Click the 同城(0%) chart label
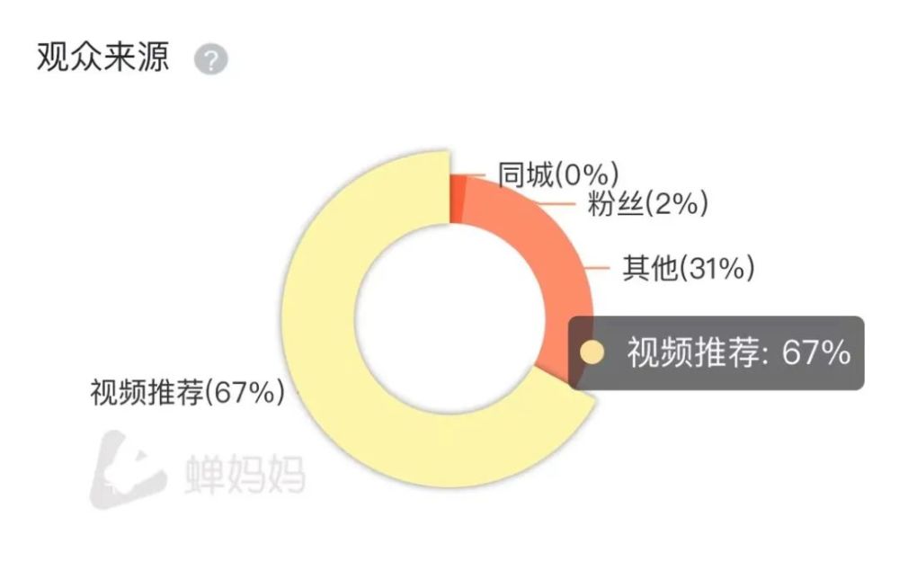The image size is (899, 588). click(x=558, y=174)
